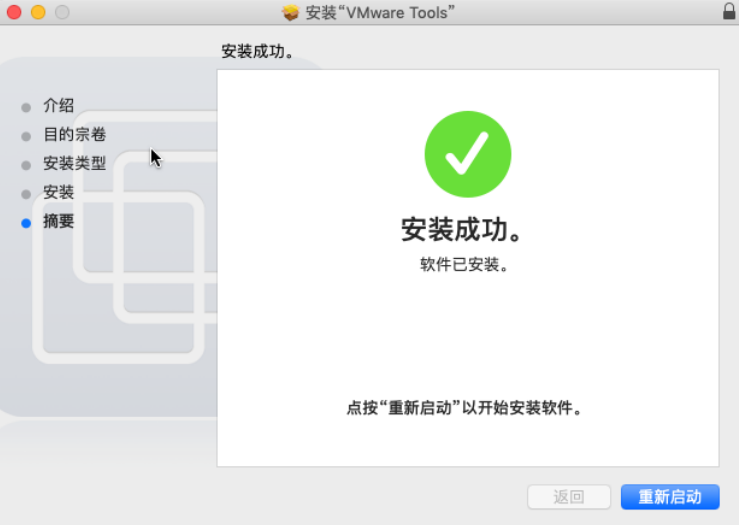739x525 pixels.
Task: Click the red close window button
Action: (14, 12)
